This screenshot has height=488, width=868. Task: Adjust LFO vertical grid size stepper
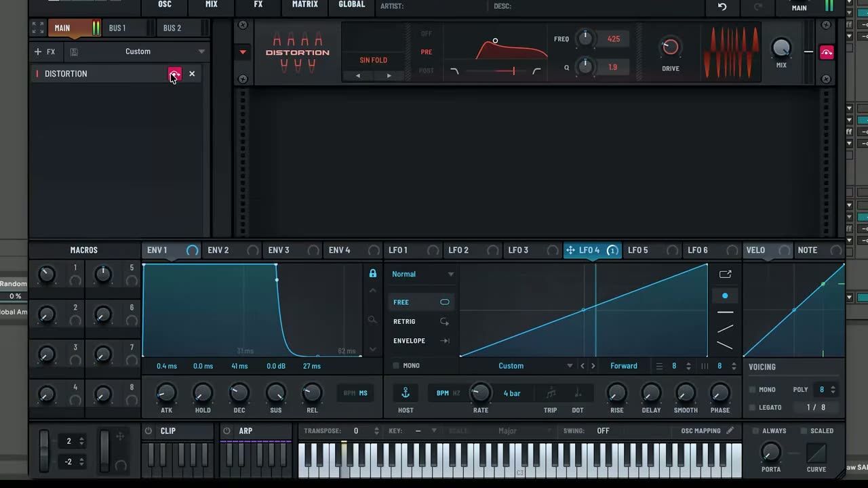coord(734,366)
